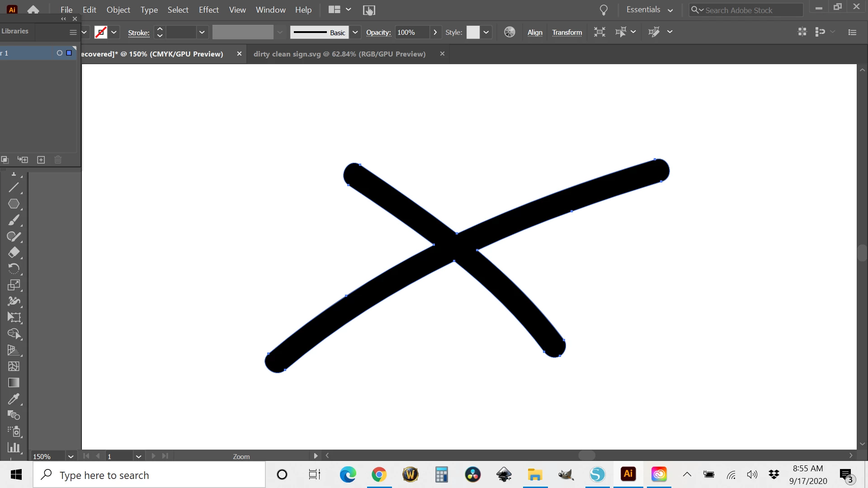Open Chrome from the taskbar
This screenshot has width=868, height=488.
[x=379, y=474]
